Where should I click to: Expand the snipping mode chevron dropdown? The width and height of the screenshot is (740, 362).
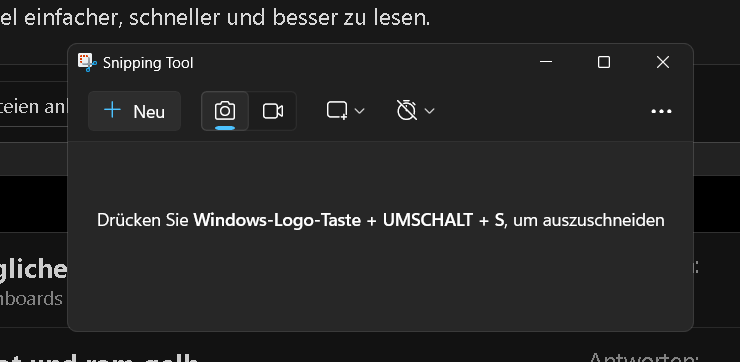click(360, 111)
